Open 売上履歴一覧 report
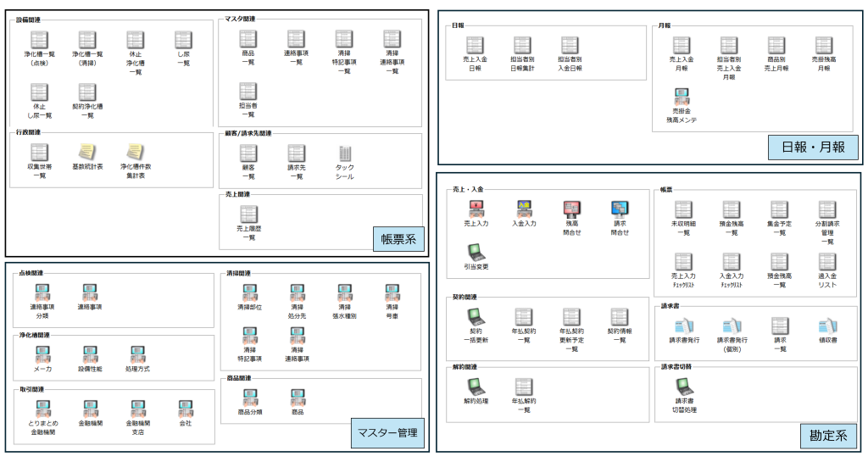The width and height of the screenshot is (868, 462). [248, 214]
